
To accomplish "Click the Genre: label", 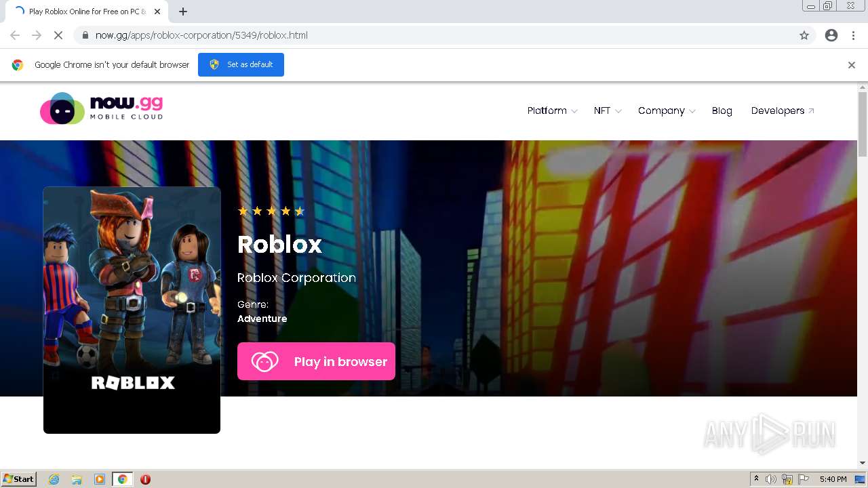I will [x=253, y=304].
